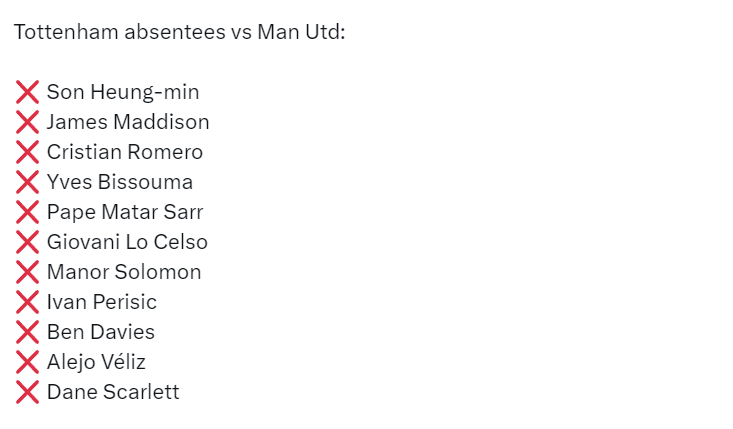733x429 pixels.
Task: Click the name Yves Bissouma
Action: click(120, 182)
